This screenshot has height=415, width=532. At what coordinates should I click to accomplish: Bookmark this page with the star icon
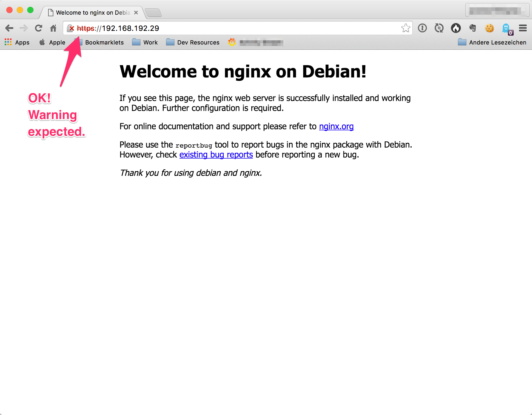pos(405,28)
